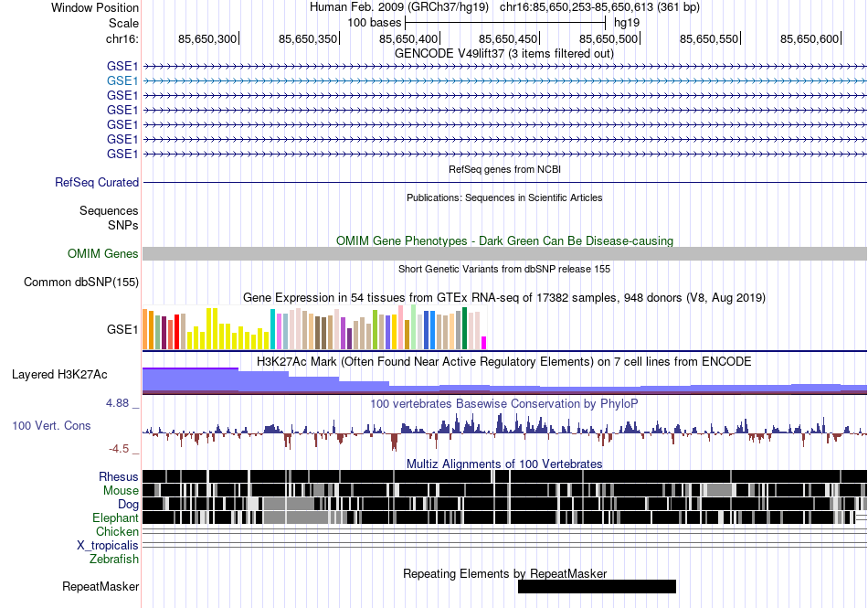
Task: Click the Dog species label
Action: point(129,504)
